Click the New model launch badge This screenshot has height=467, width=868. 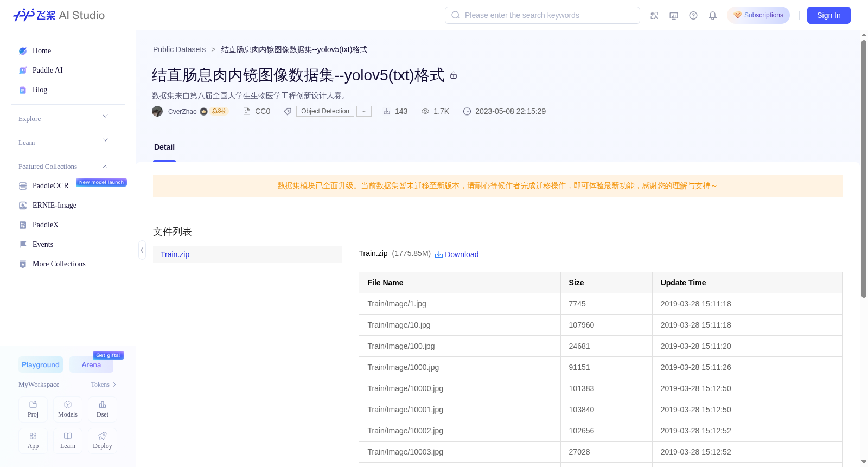101,182
